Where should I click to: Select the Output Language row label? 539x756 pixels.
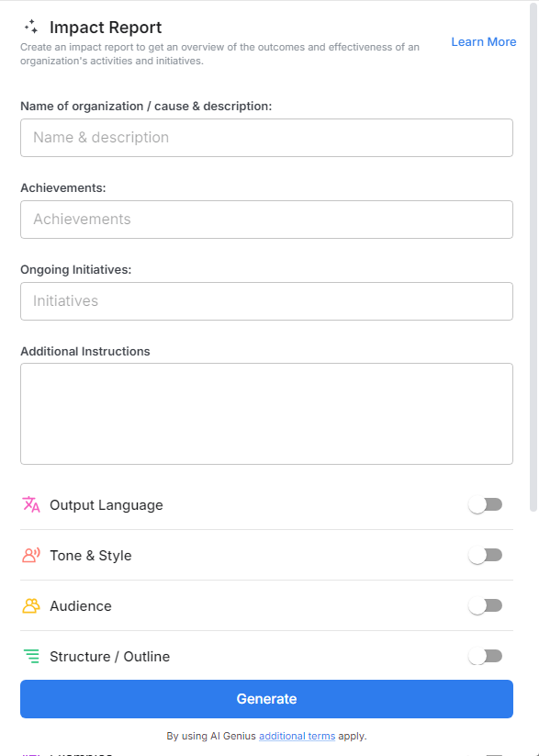(x=107, y=504)
